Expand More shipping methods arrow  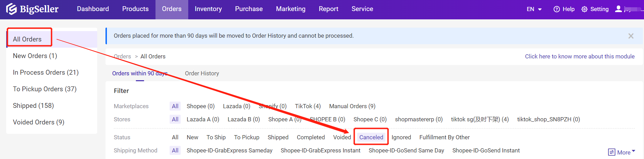(633, 151)
